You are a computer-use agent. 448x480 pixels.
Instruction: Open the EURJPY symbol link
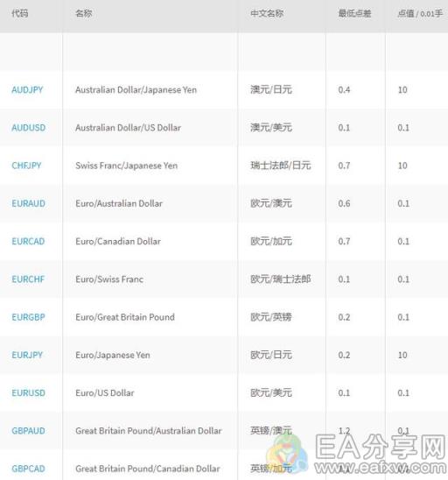pos(27,355)
